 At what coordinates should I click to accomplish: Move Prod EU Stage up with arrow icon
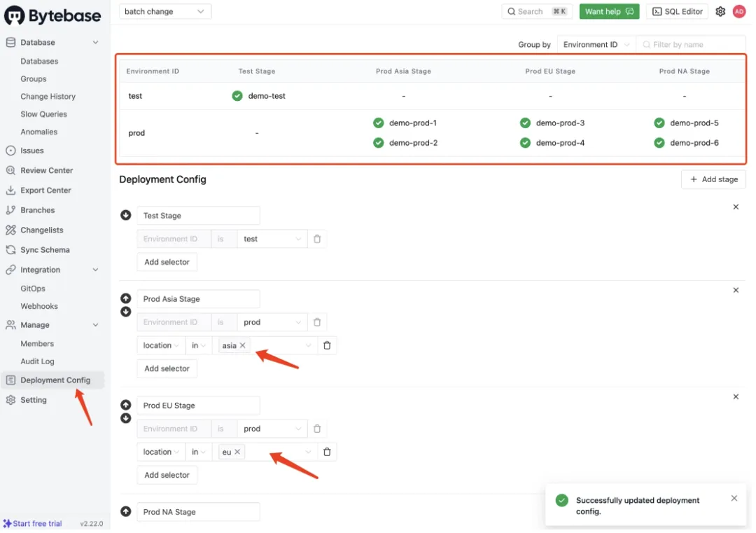(x=126, y=405)
